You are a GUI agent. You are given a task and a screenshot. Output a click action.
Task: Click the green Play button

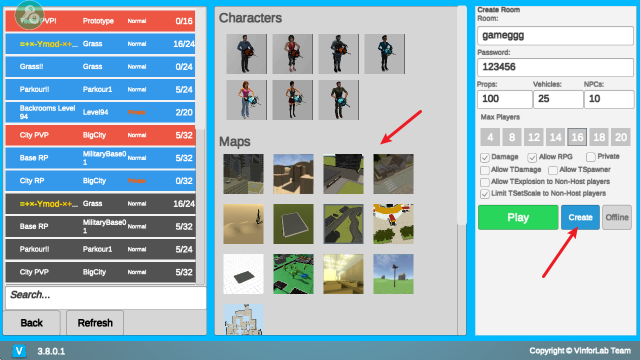pos(518,218)
